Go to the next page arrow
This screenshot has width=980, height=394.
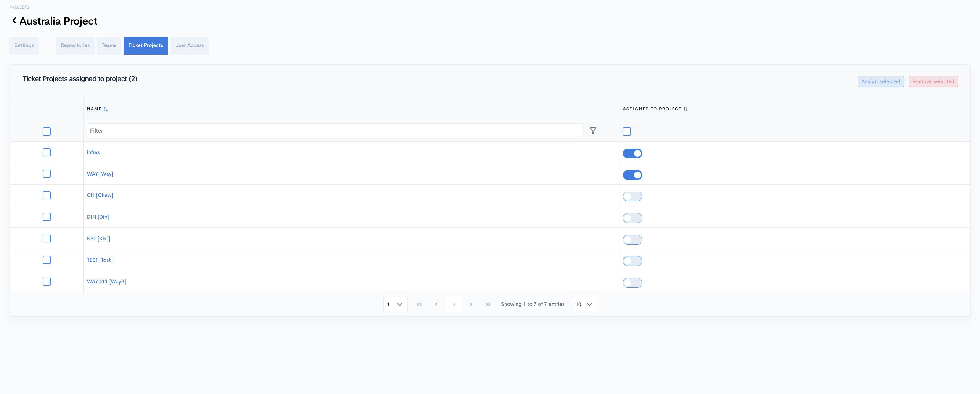coord(470,304)
